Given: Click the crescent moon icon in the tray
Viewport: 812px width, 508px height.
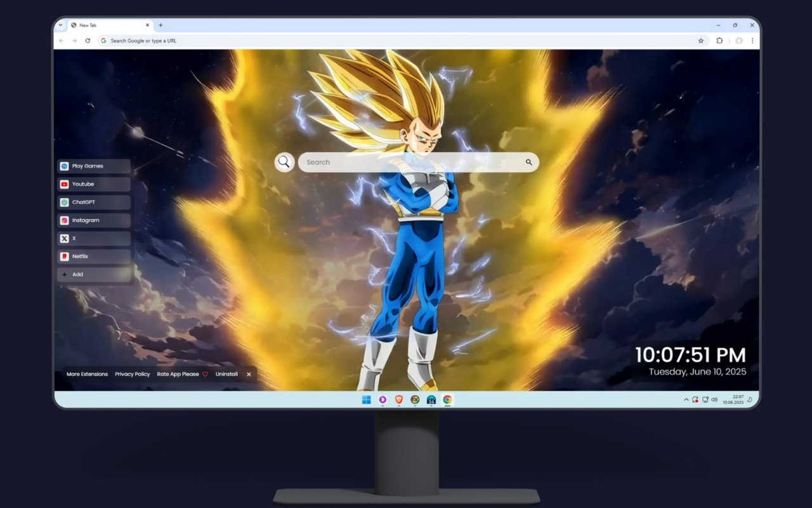Looking at the screenshot, I should click(x=750, y=400).
